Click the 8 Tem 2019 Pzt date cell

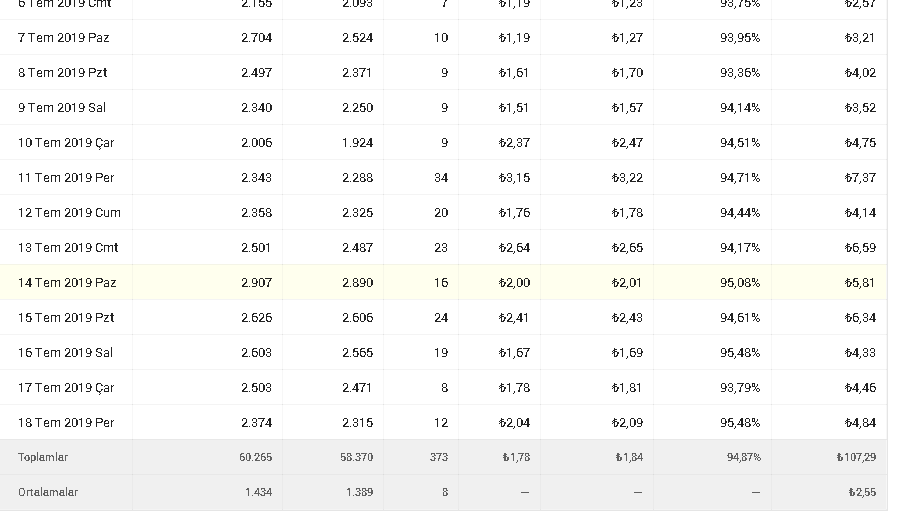pos(62,73)
